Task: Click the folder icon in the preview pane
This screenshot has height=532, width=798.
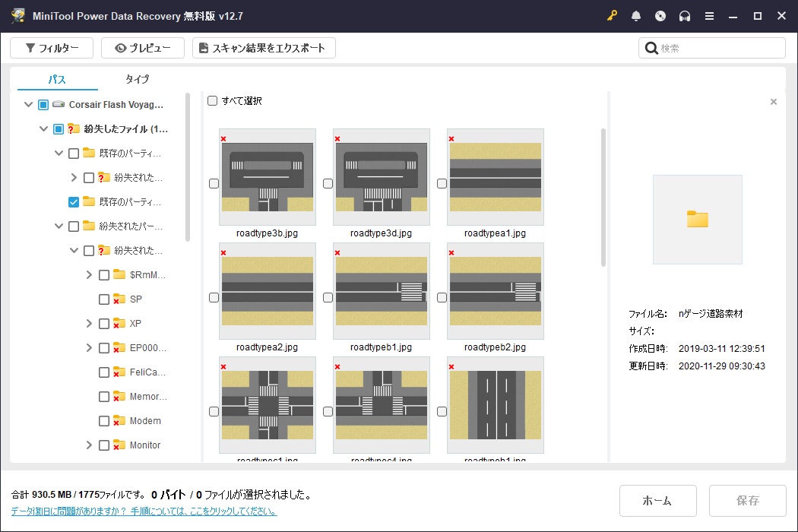Action: [x=697, y=220]
